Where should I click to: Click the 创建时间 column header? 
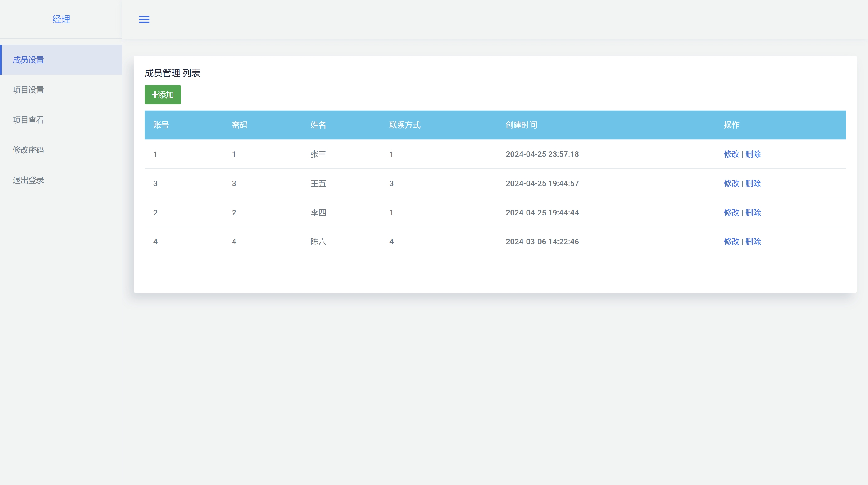click(x=521, y=125)
